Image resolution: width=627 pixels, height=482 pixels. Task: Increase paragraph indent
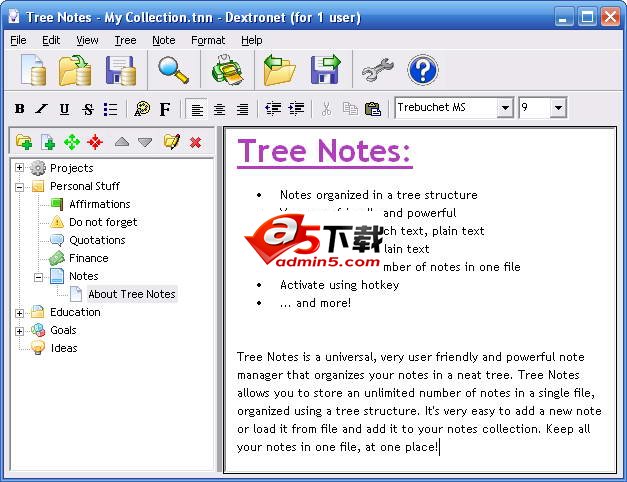(x=296, y=108)
